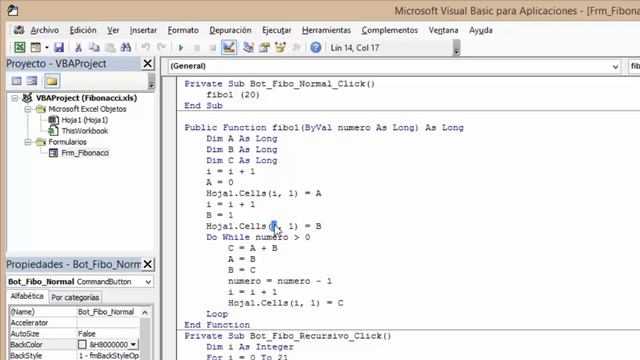Click the 'Lin 14, Col 17' position indicator
Viewport: 640px width, 360px height.
click(x=355, y=48)
